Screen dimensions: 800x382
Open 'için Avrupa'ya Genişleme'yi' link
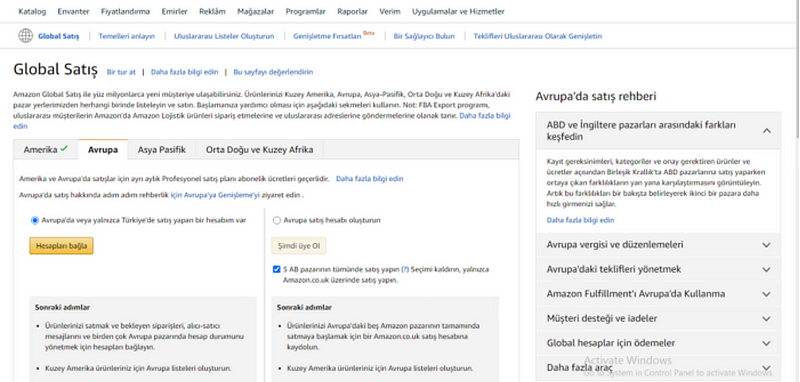click(x=215, y=195)
